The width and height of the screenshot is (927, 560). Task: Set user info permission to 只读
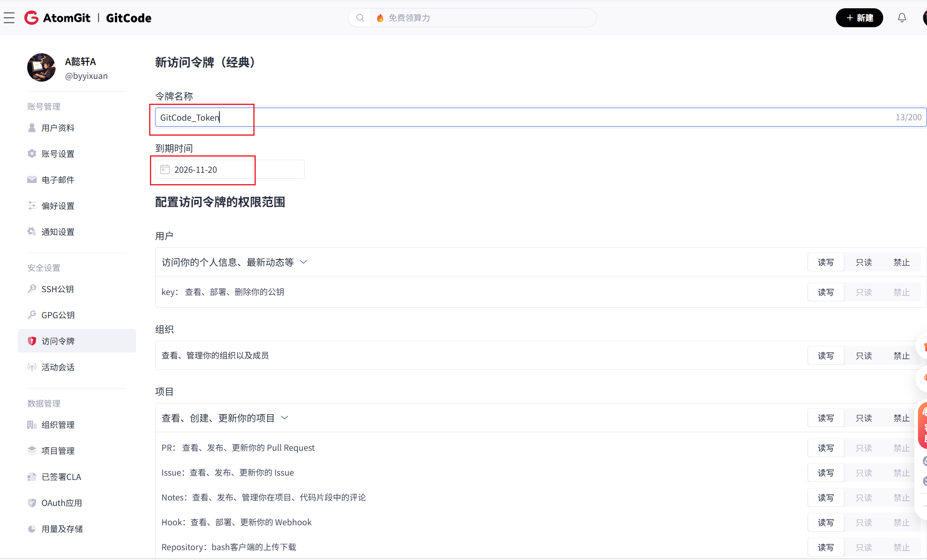coord(863,262)
